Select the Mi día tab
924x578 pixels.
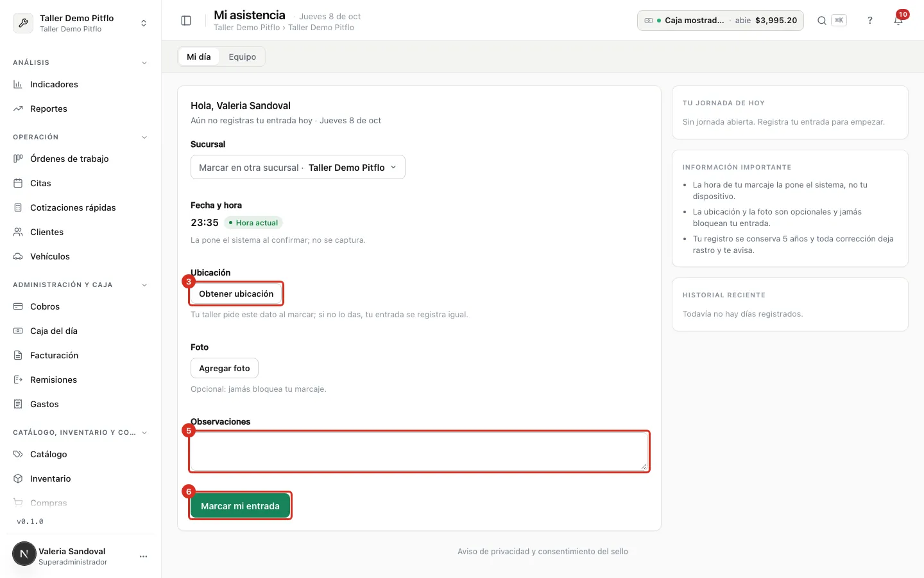coord(199,57)
